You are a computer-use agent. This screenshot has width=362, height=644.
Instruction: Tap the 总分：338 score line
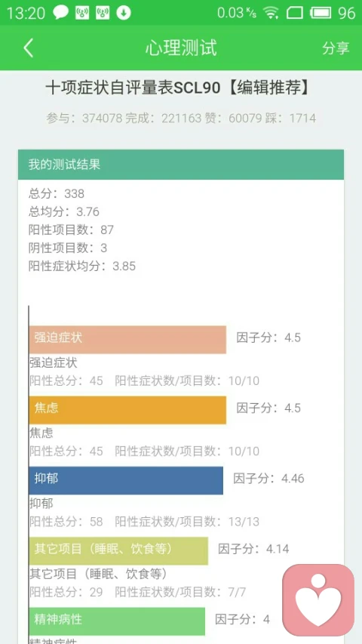pyautogui.click(x=57, y=193)
